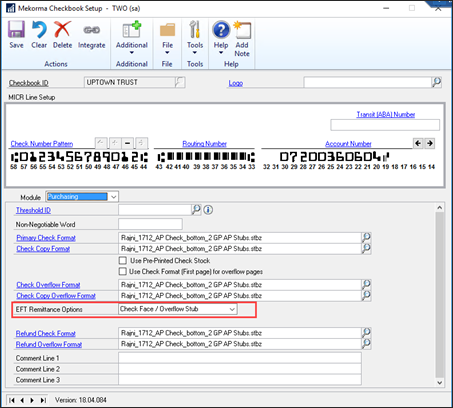
Task: Click the Checkbook ID field showing UPTOWN TRUST
Action: pos(130,82)
